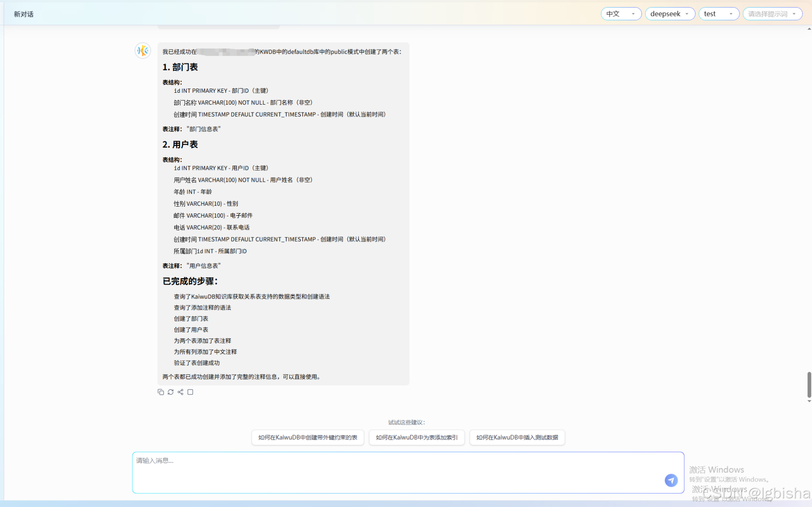Regenerate the response with refresh icon
Screen dimensions: 812x507
(x=171, y=392)
